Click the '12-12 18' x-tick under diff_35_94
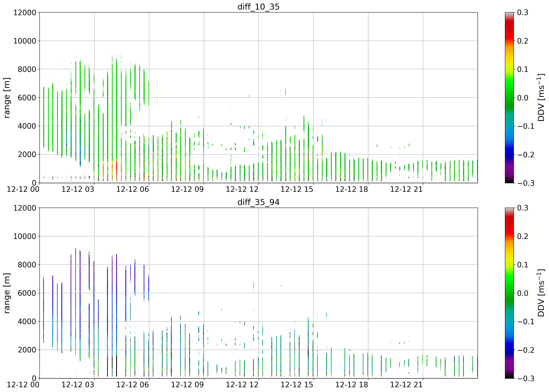The width and height of the screenshot is (549, 392). [x=352, y=385]
